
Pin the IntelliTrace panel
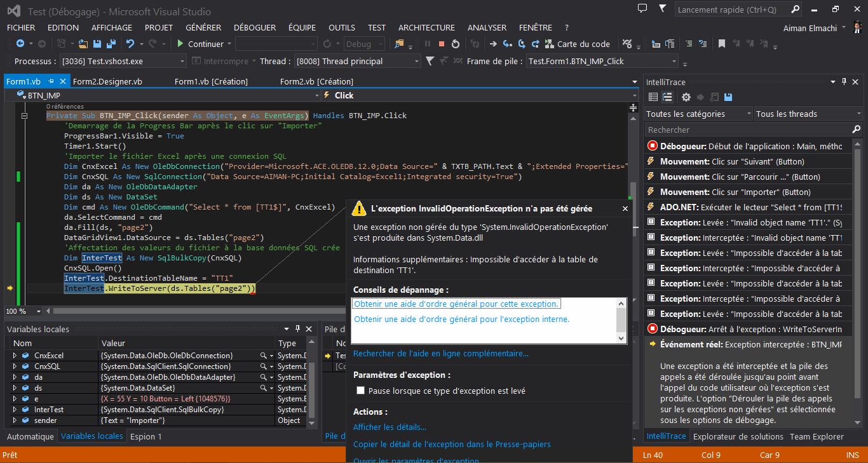click(x=844, y=82)
